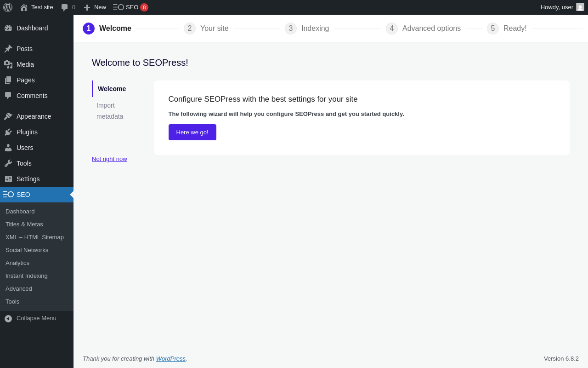This screenshot has height=368, width=588.
Task: Click the Configure SEOPress heading text
Action: tap(263, 99)
